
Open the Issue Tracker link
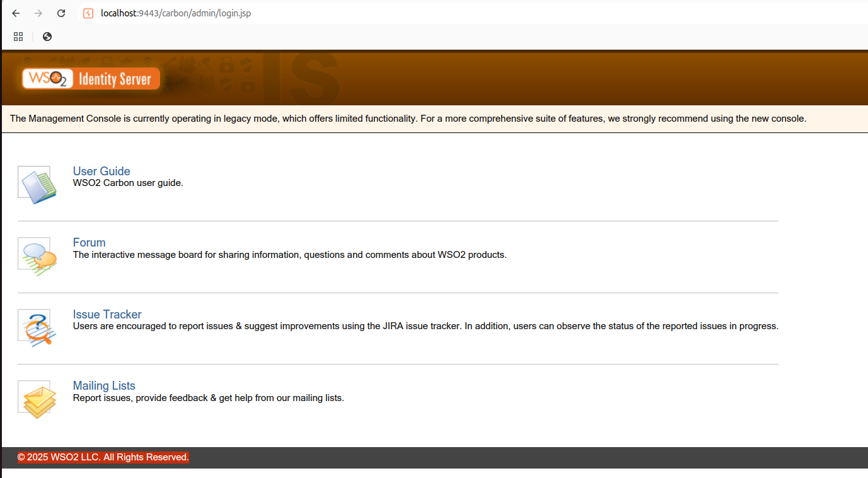pos(107,314)
